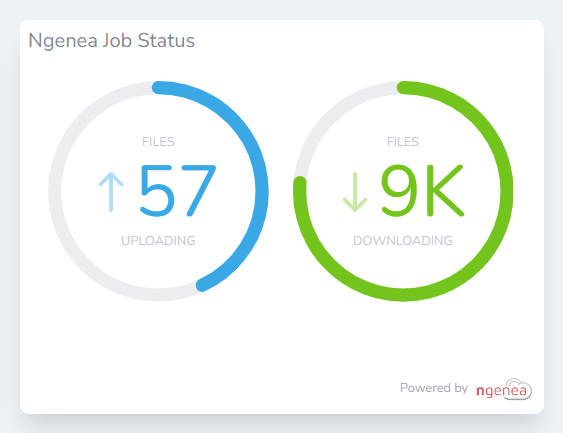This screenshot has height=433, width=563.
Task: Click the rounded end of green arc
Action: click(x=300, y=182)
